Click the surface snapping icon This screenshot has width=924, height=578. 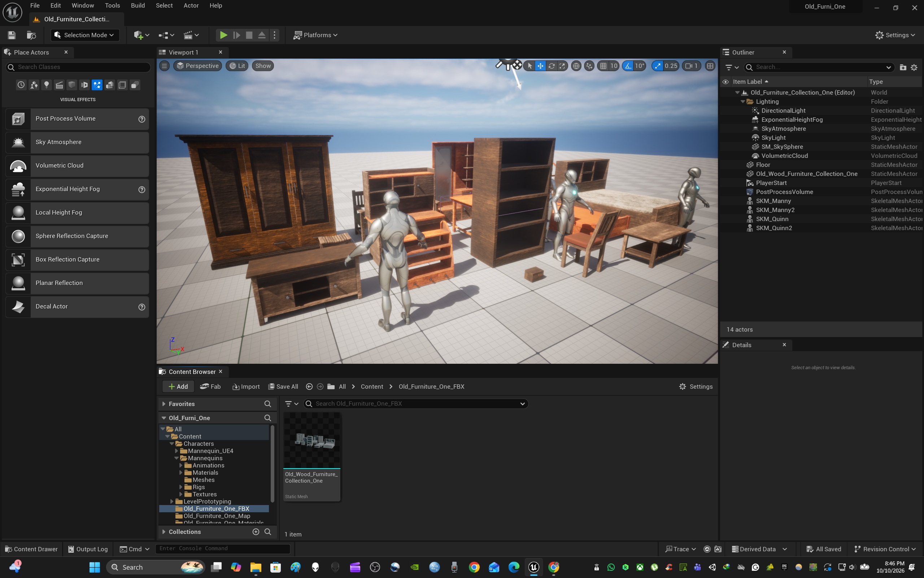[x=589, y=66]
